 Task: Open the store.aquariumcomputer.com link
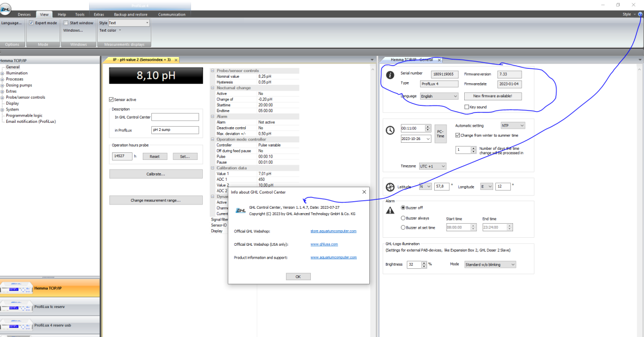point(333,231)
